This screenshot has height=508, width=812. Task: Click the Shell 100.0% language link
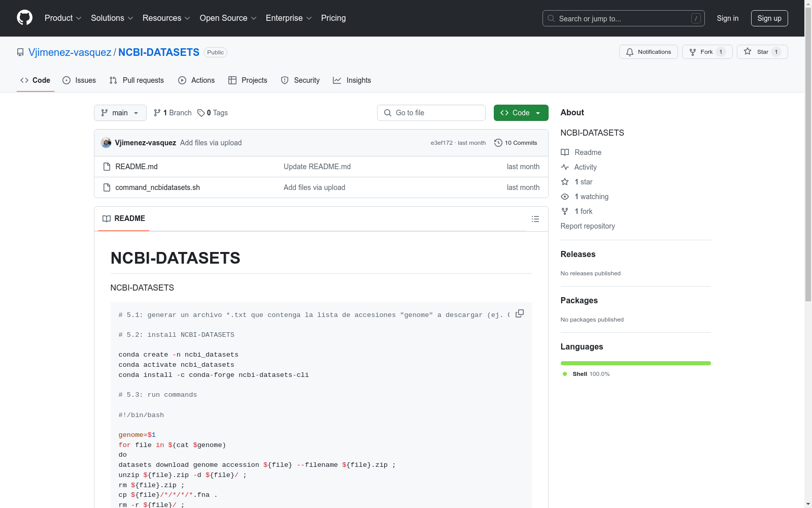586,374
